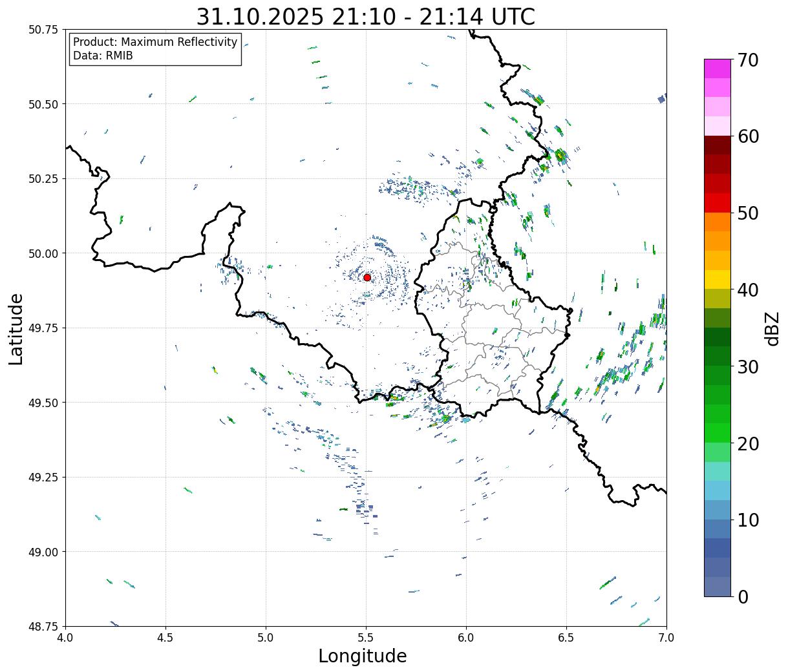
Task: Select the 5.5 longitude tick label
Action: pyautogui.click(x=366, y=638)
